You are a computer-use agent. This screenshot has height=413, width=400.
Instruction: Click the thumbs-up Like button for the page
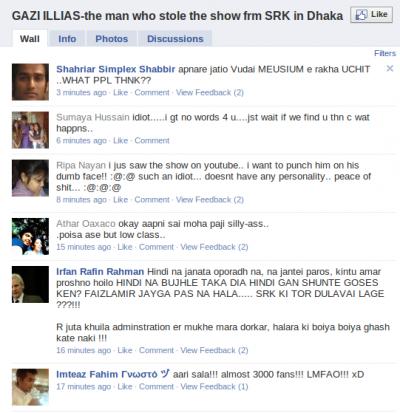371,15
